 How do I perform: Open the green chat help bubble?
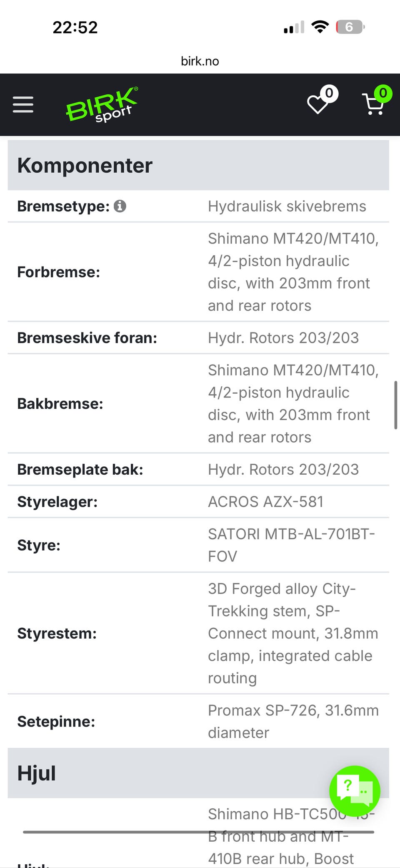tap(355, 791)
